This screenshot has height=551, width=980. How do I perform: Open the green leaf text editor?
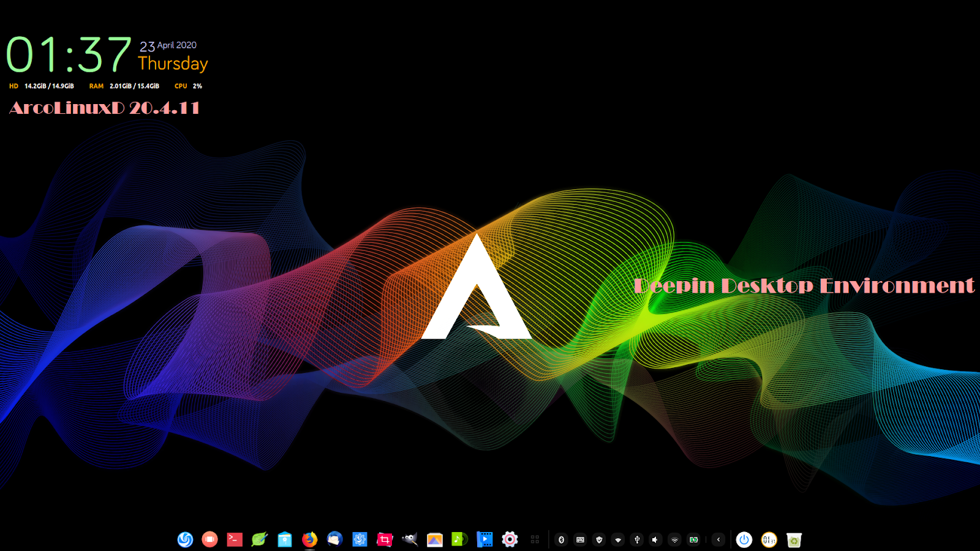[260, 539]
